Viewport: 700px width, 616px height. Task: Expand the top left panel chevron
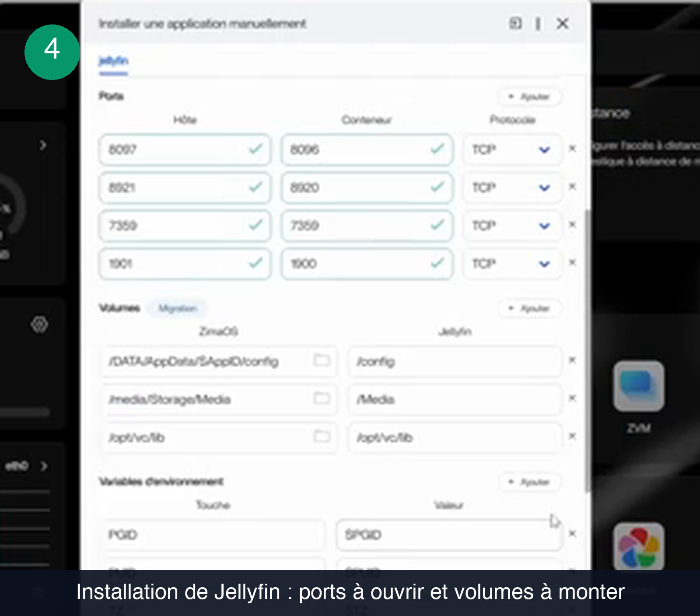click(x=43, y=145)
